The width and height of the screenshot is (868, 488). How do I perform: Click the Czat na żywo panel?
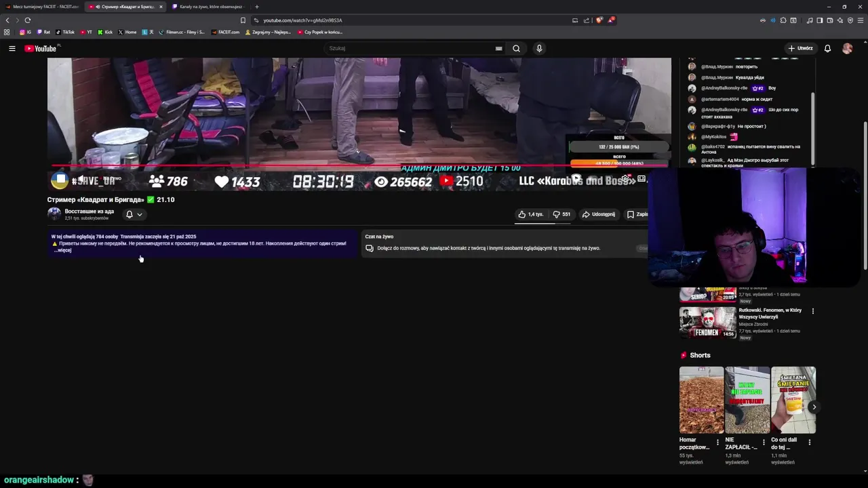point(505,243)
